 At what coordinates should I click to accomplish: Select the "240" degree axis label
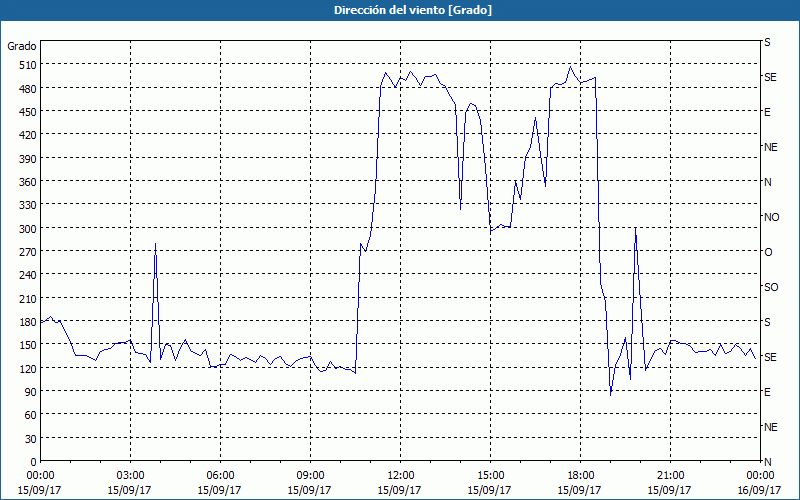tap(28, 275)
